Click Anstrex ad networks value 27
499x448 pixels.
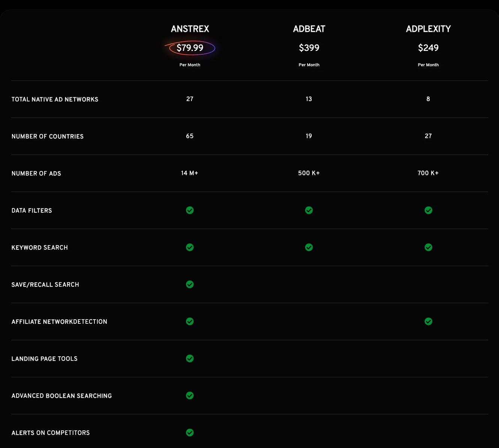(x=190, y=99)
